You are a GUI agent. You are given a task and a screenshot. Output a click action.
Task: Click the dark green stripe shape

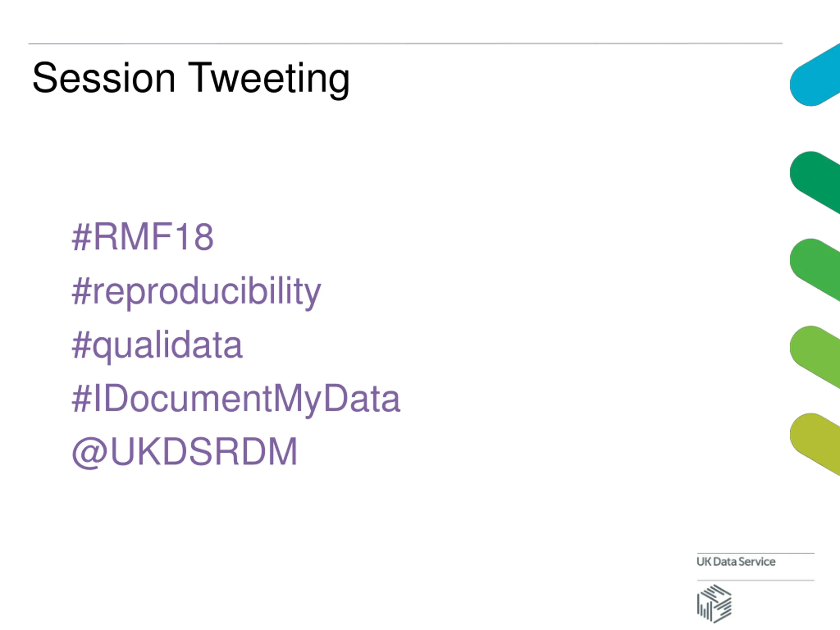click(x=816, y=182)
